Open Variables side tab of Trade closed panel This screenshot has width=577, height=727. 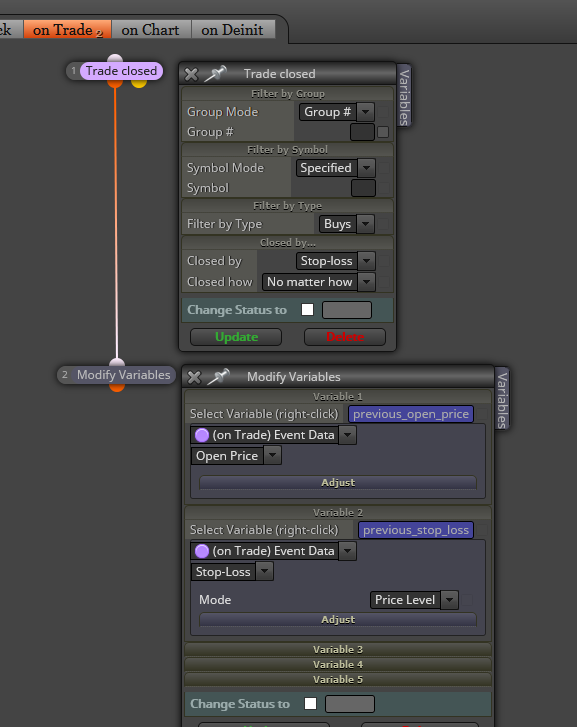pos(404,96)
